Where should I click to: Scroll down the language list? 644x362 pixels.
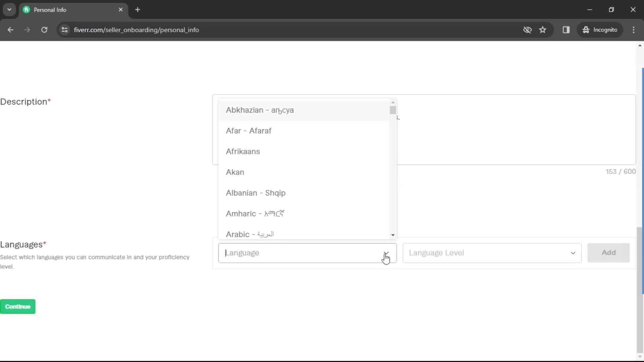393,235
